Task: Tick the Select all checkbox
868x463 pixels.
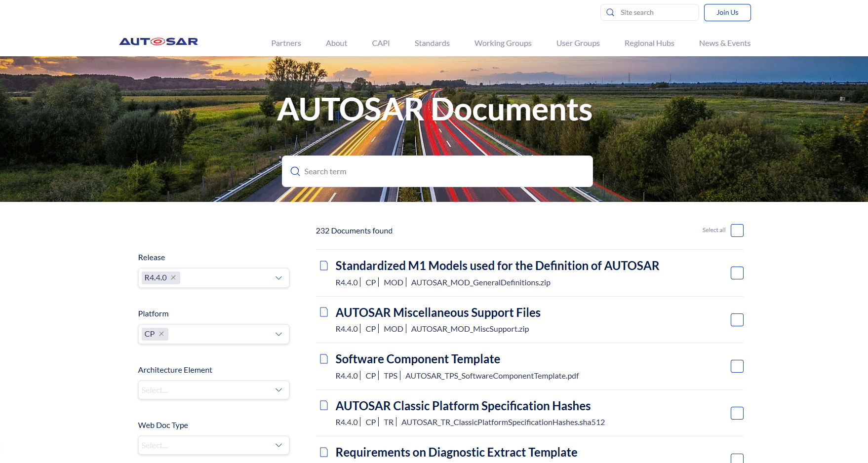Action: [x=737, y=231]
